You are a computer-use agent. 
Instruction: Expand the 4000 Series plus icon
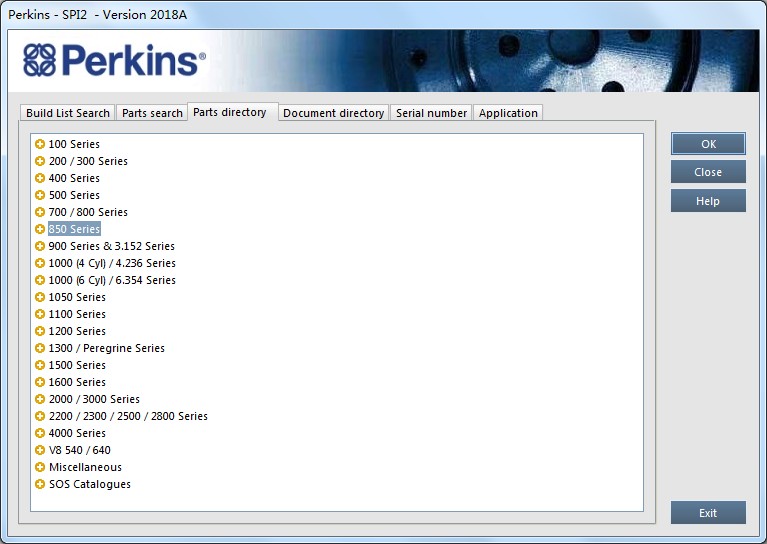pos(40,433)
